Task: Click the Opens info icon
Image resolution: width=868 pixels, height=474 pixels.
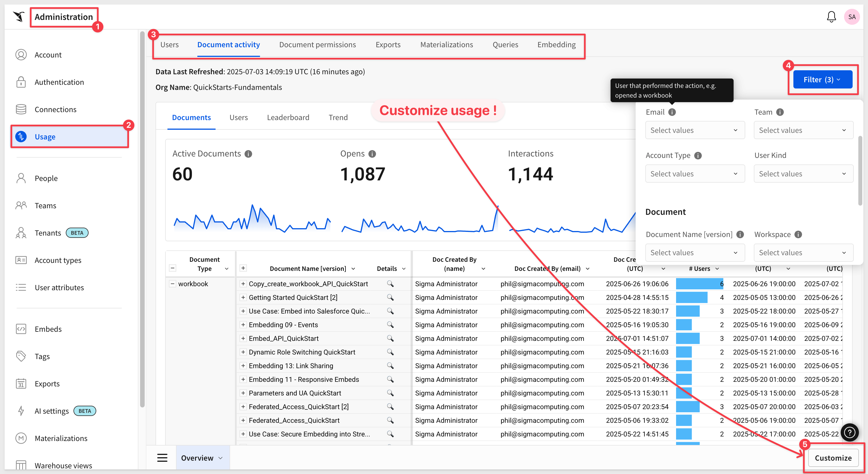Action: 372,154
